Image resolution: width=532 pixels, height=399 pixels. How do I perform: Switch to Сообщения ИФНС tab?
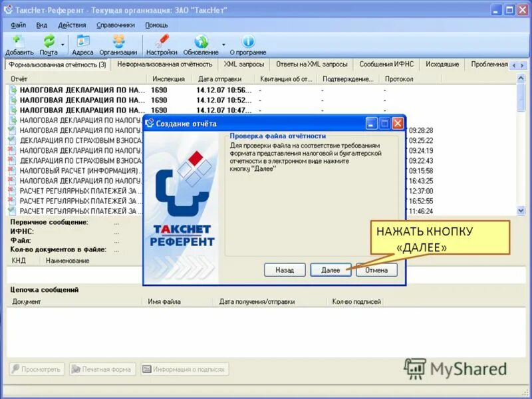pos(386,64)
